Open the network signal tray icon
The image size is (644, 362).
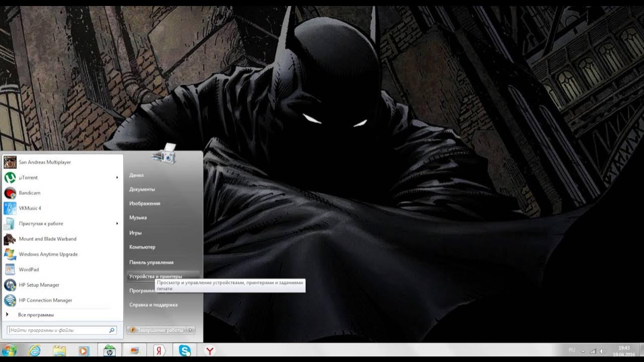593,351
